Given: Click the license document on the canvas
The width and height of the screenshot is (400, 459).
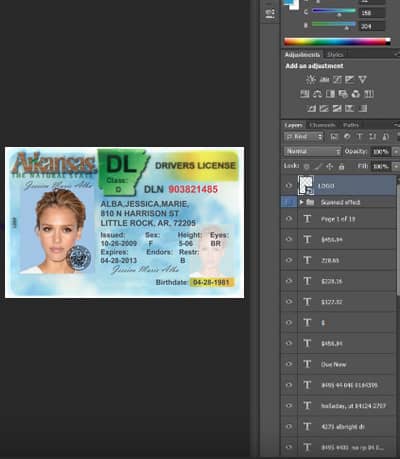Looking at the screenshot, I should tap(124, 222).
